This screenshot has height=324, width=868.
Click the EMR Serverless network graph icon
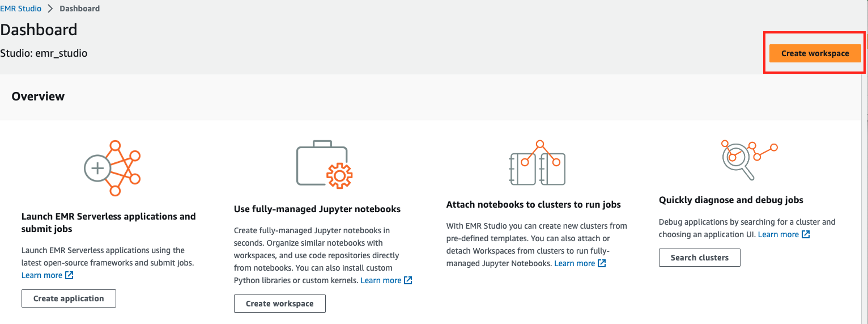(x=112, y=168)
